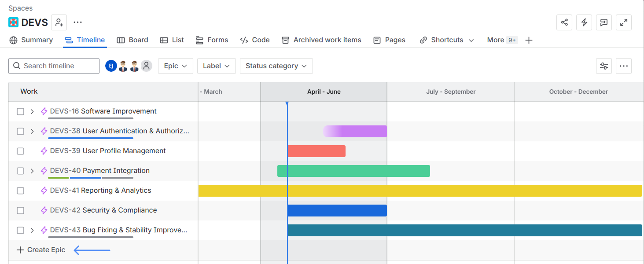Tick the DEVS-41 Reporting & Analytics checkbox
The height and width of the screenshot is (264, 644).
pyautogui.click(x=20, y=191)
